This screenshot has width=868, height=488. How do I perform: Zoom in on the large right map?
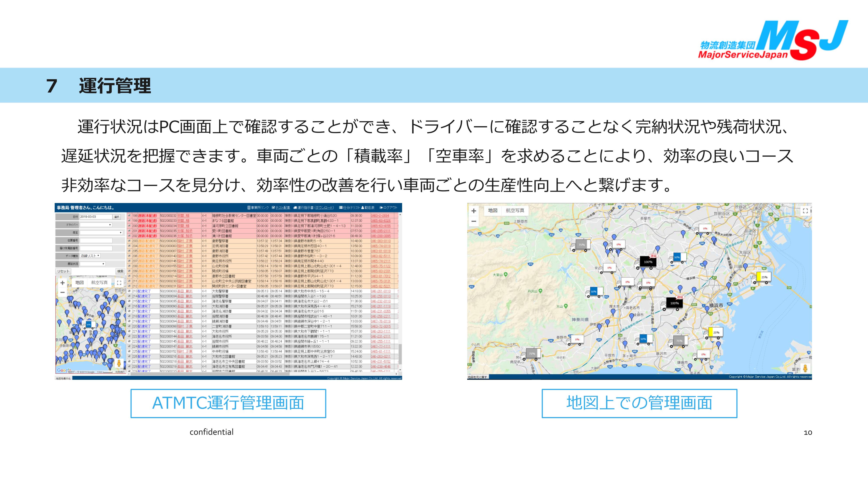click(x=473, y=211)
